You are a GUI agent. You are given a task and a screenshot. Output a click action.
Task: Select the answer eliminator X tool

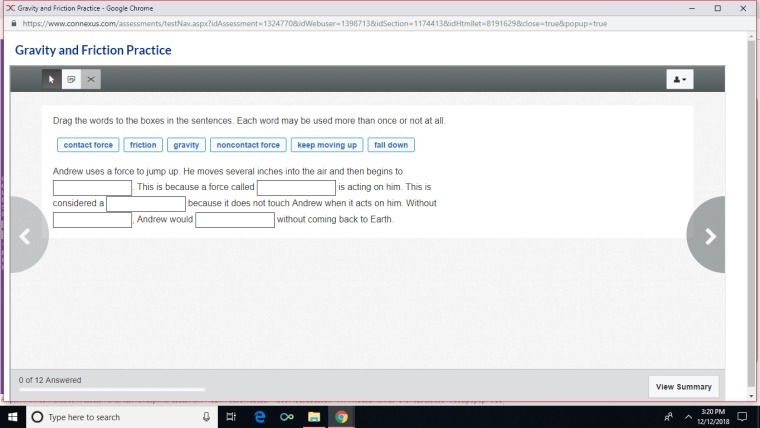pyautogui.click(x=91, y=79)
